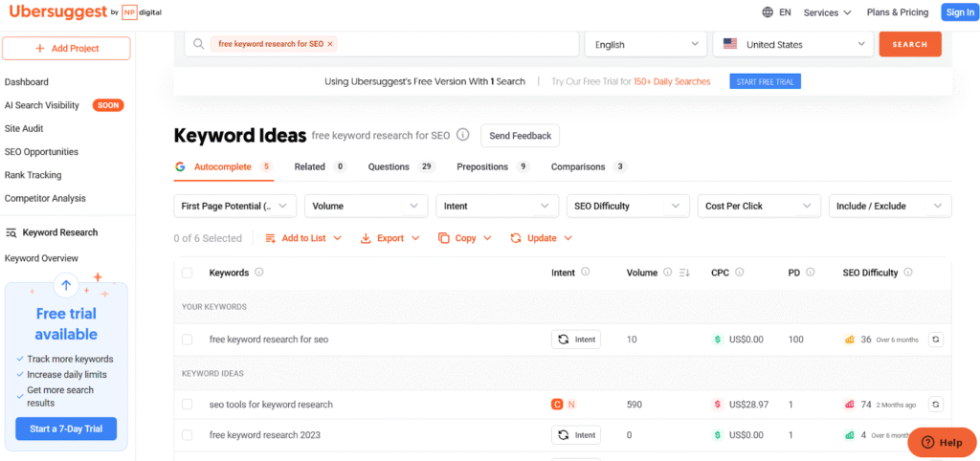The height and width of the screenshot is (461, 980).
Task: Open the Export dropdown menu
Action: pyautogui.click(x=390, y=238)
